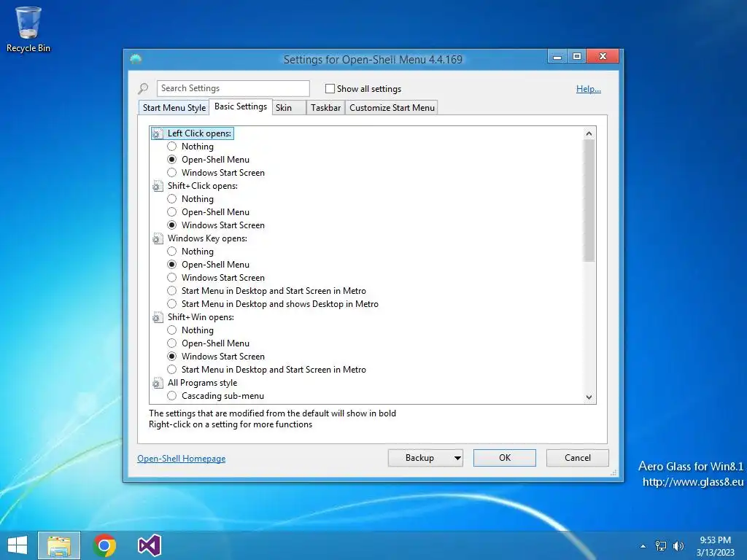Click the gear icon next to Shift+Win opens
This screenshot has width=747, height=560.
click(x=158, y=317)
